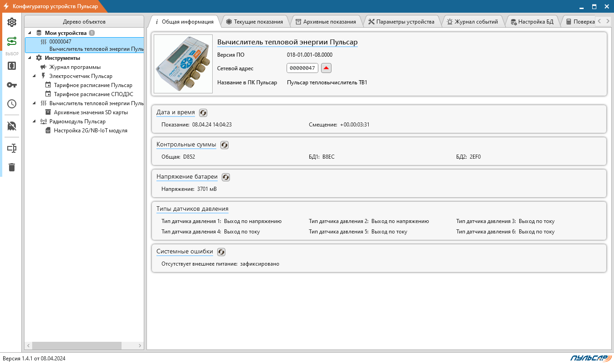Click the tree horizontal scrollbar thumb
614x364 pixels.
click(77, 346)
